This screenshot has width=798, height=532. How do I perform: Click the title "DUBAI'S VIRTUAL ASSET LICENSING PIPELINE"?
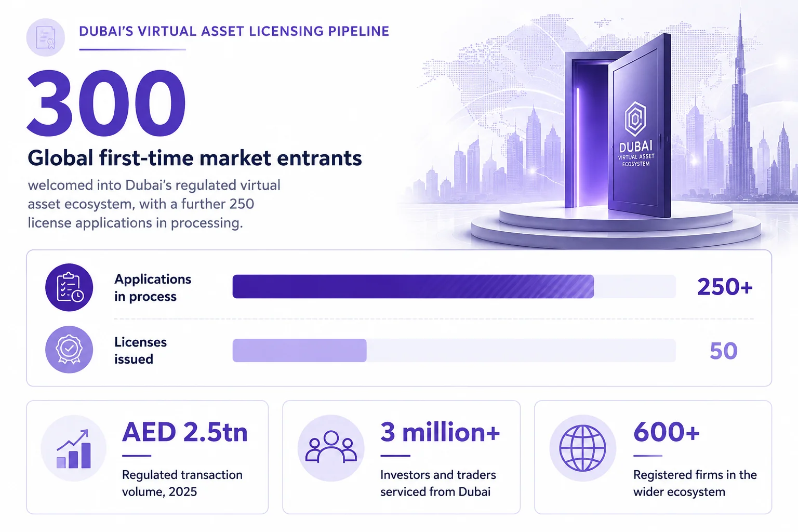[234, 31]
